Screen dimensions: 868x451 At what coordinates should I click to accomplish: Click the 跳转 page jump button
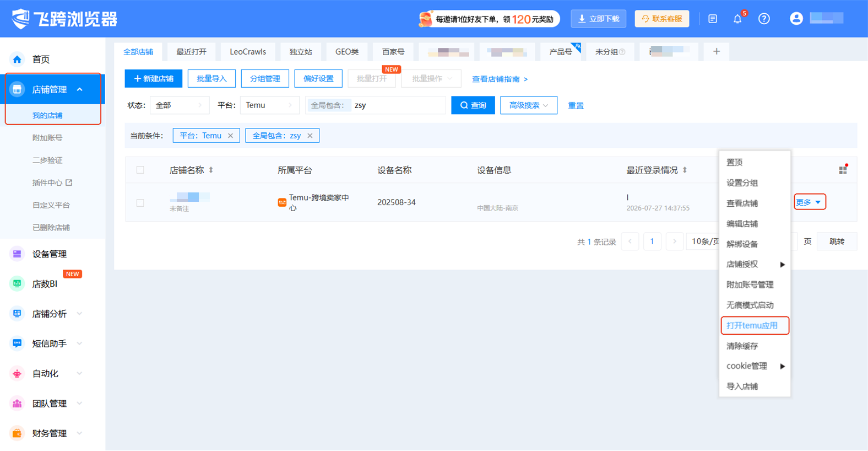837,241
